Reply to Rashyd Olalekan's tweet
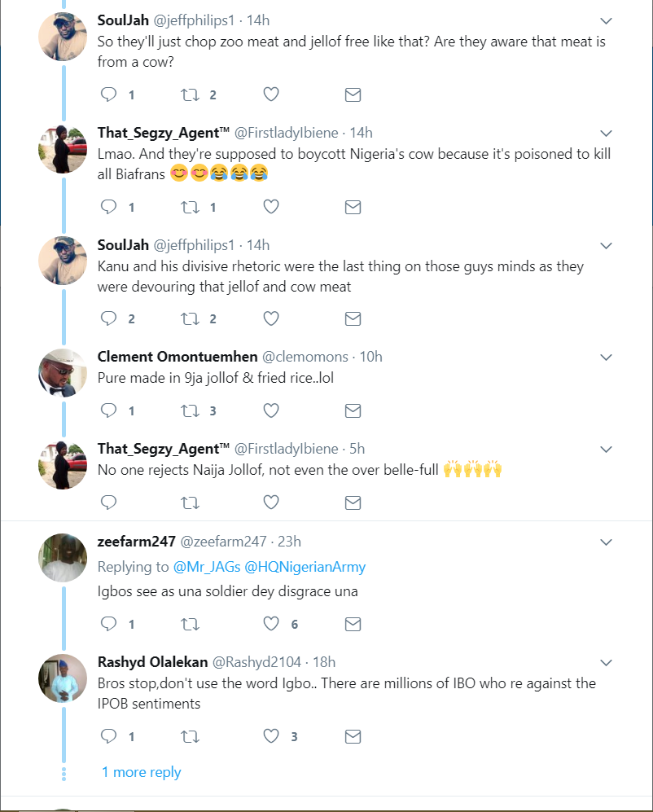 pos(109,737)
